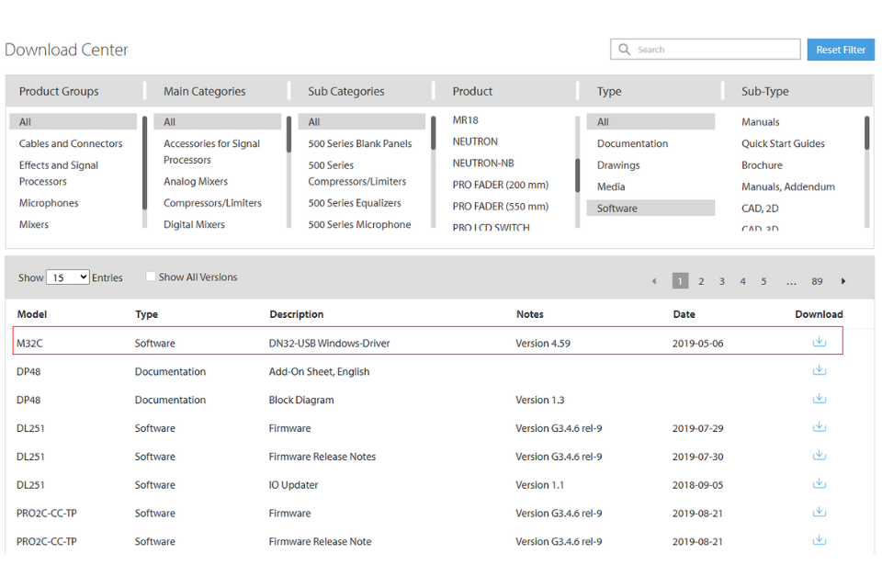
Task: Click the search magnifier icon
Action: (625, 50)
